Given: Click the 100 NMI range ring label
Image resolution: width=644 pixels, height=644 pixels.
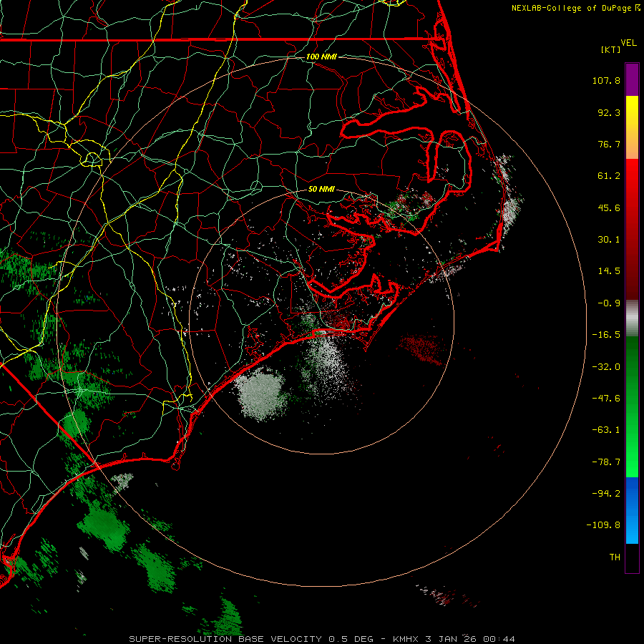Looking at the screenshot, I should pyautogui.click(x=321, y=57).
